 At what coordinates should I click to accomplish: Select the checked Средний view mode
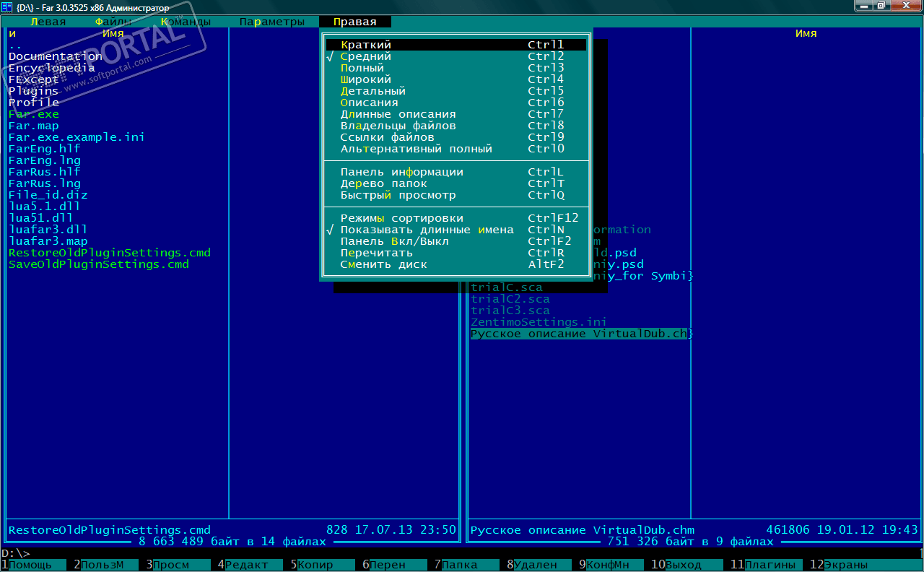click(456, 56)
